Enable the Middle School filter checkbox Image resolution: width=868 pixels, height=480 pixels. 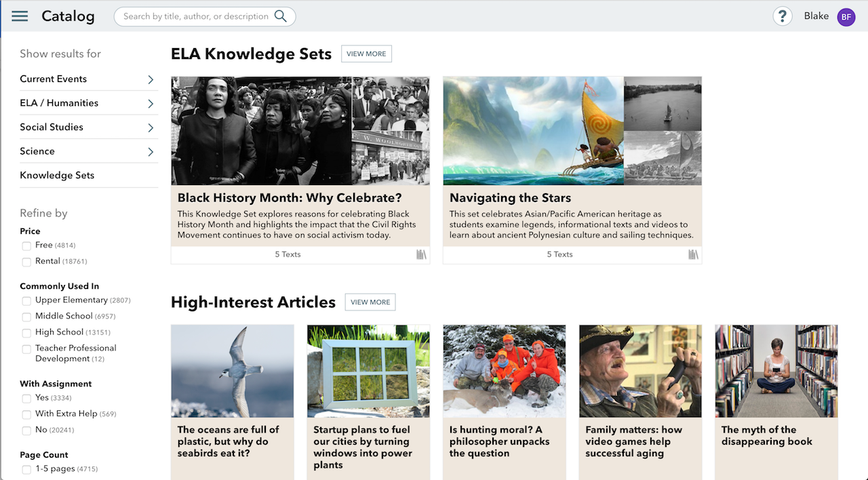coord(26,317)
